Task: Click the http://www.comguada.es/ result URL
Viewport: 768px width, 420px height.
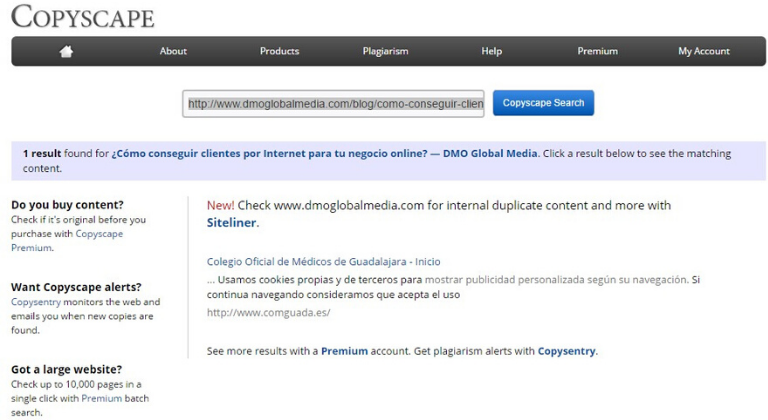Action: click(x=268, y=313)
